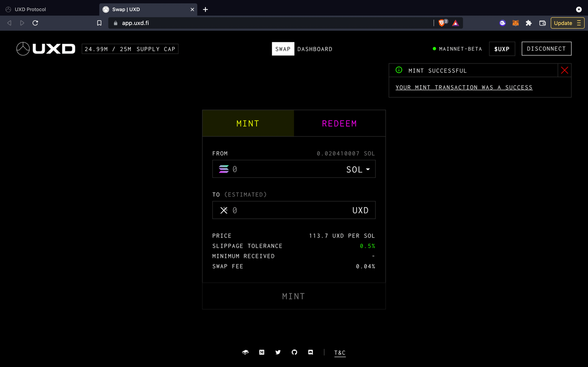Open the T&C link

(x=340, y=353)
